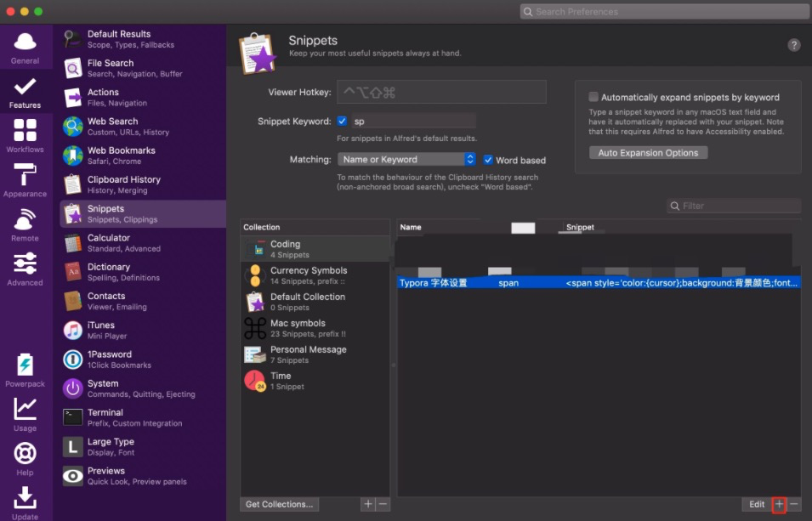The width and height of the screenshot is (812, 521).
Task: Click the Large Type icon
Action: click(x=72, y=446)
